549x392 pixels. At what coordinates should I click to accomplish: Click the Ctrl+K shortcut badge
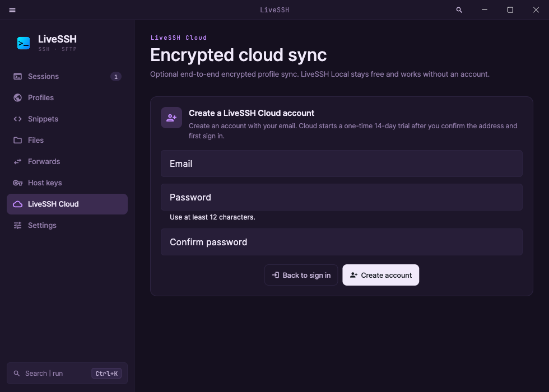[x=106, y=374]
